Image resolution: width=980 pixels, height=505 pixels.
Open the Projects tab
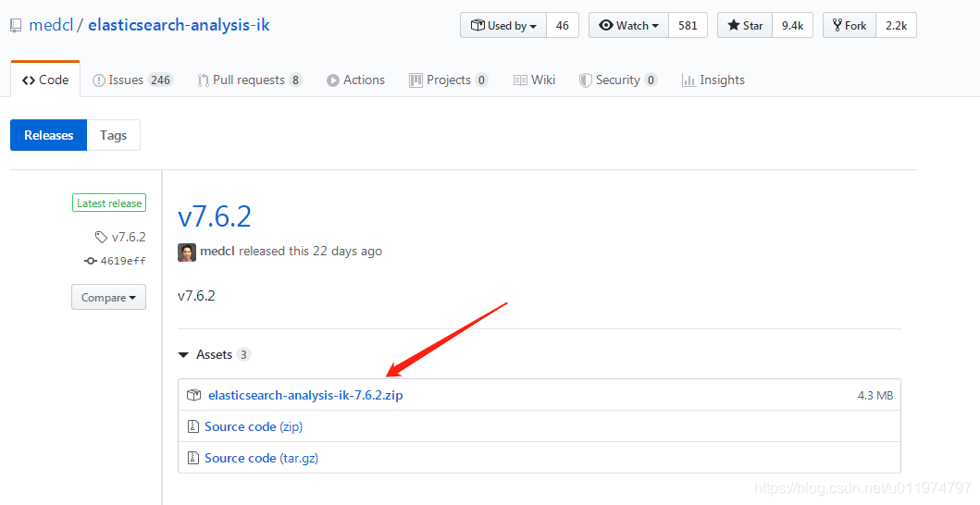(x=448, y=80)
